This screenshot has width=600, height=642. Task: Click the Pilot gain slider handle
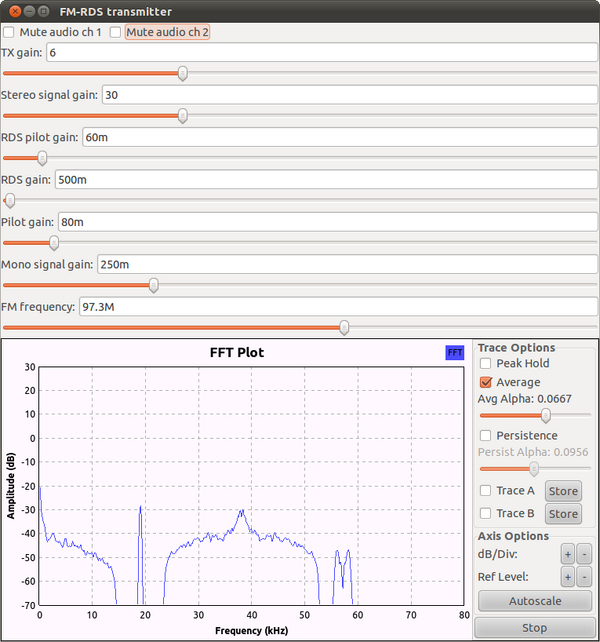coord(54,243)
